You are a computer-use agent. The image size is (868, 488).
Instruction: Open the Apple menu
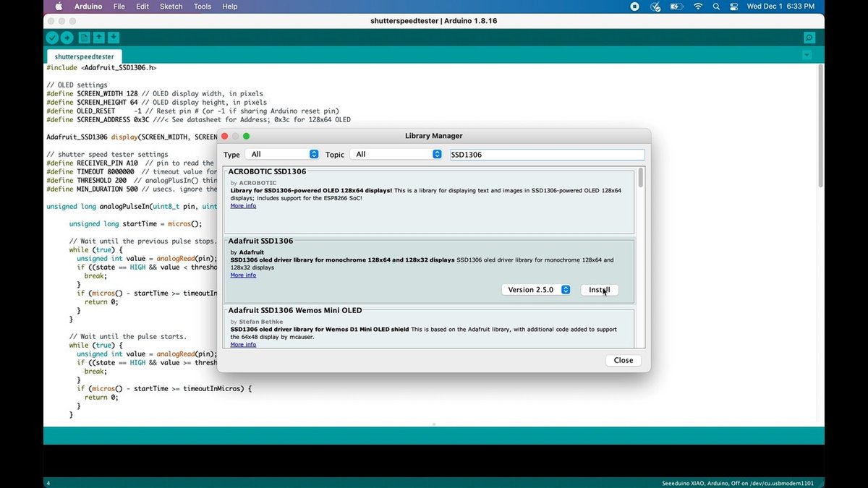tap(59, 7)
